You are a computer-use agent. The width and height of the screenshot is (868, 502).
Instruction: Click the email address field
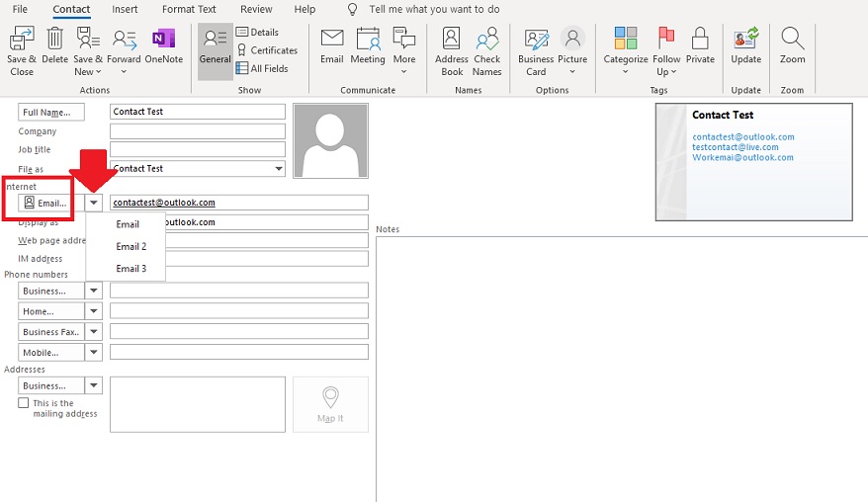(239, 203)
